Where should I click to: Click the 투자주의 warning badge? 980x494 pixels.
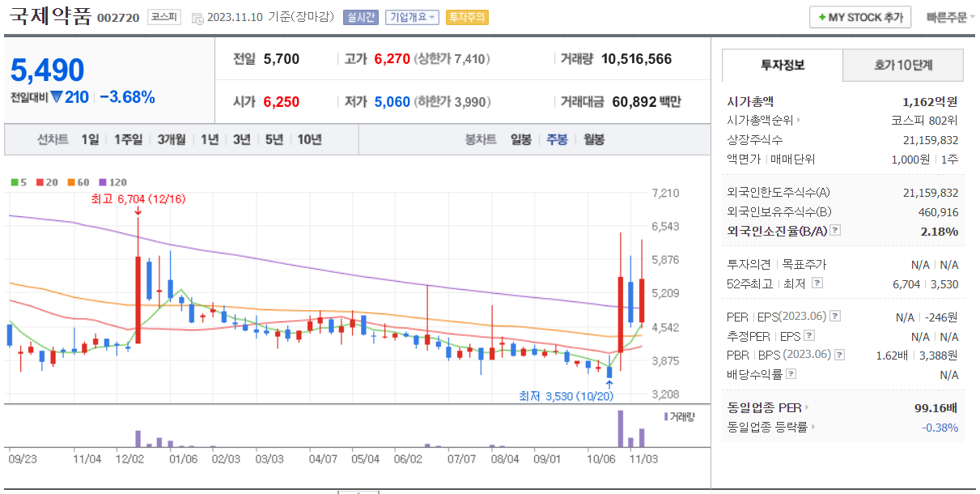467,17
